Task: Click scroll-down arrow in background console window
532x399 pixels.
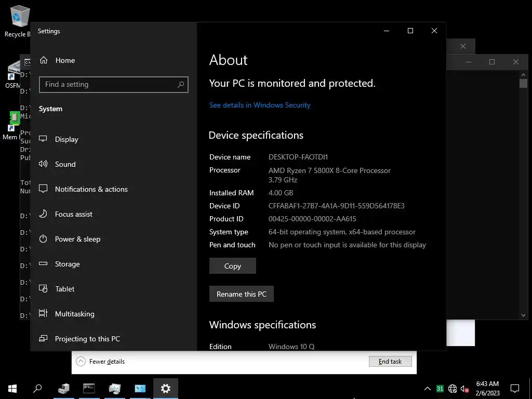Action: click(523, 315)
